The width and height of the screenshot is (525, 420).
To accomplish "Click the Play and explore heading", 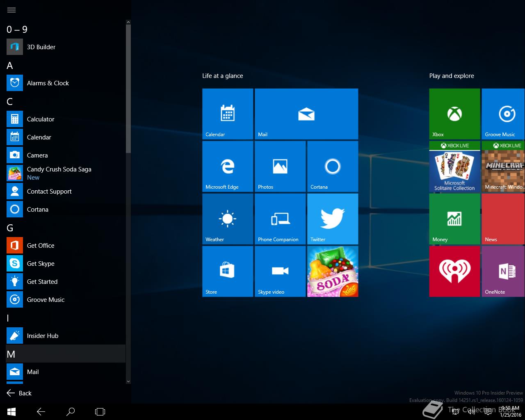I will (452, 75).
